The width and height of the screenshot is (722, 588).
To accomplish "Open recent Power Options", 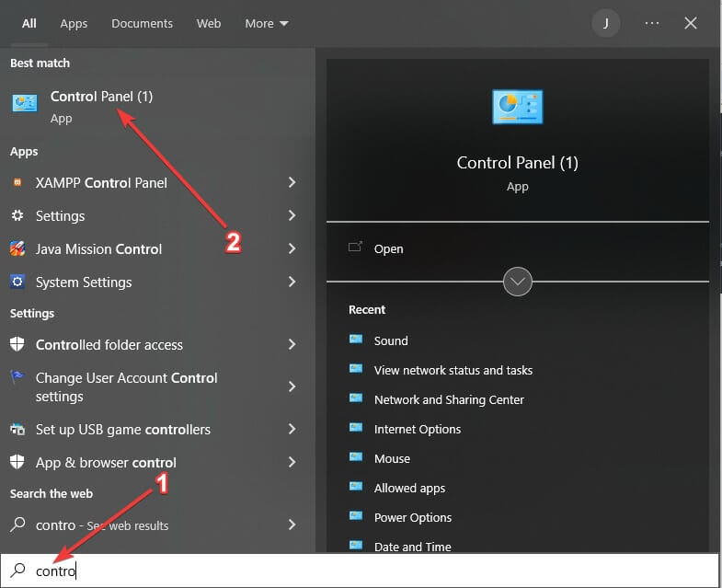I will pyautogui.click(x=413, y=518).
